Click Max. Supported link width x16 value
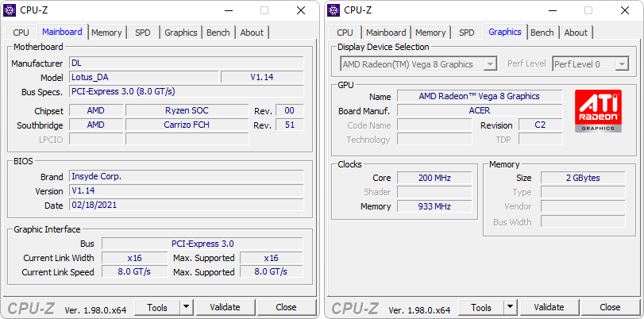The height and width of the screenshot is (319, 644). click(x=272, y=258)
